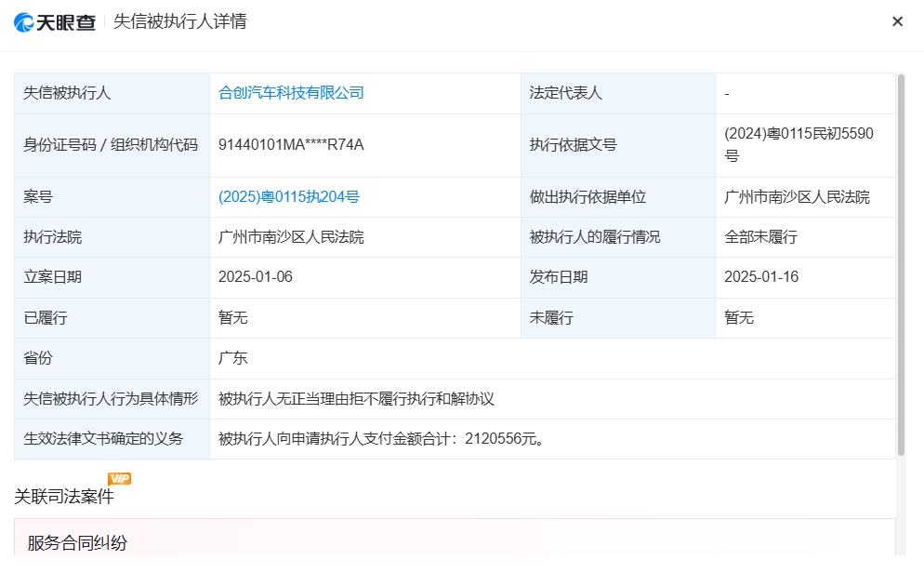Screen dimensions: 924x573
Task: Click the dialog title 失信被执行人详情
Action: [x=179, y=21]
